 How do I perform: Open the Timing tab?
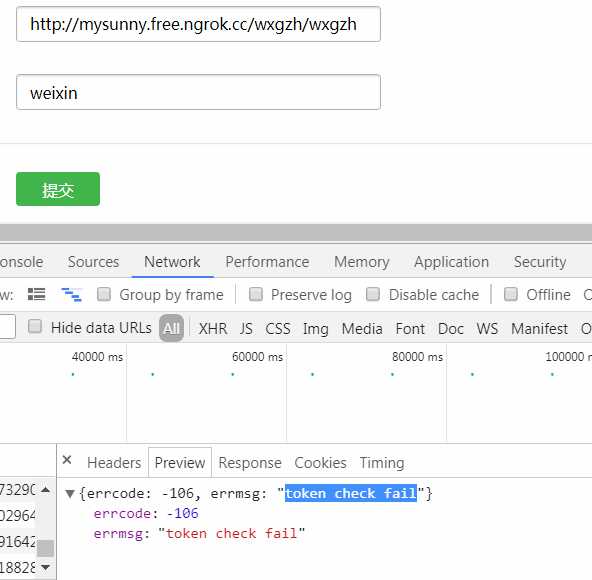point(382,463)
